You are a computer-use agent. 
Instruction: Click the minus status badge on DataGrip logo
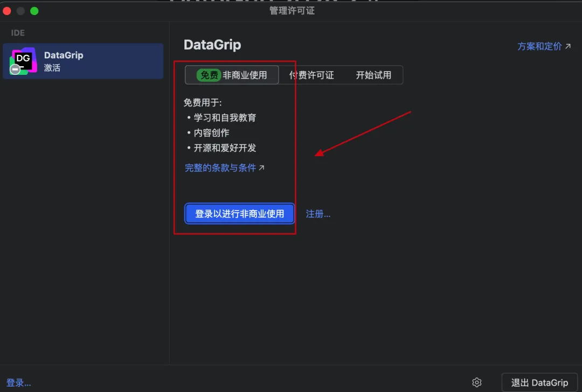pyautogui.click(x=16, y=69)
